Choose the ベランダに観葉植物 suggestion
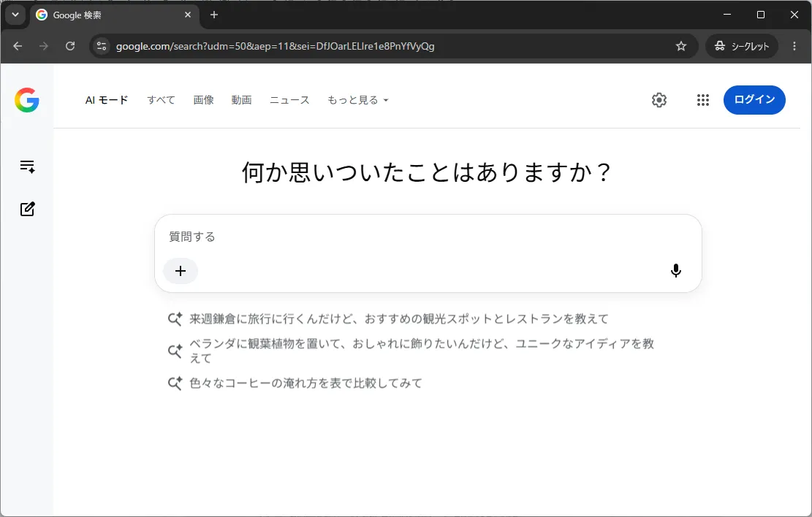The image size is (812, 517). pyautogui.click(x=422, y=351)
